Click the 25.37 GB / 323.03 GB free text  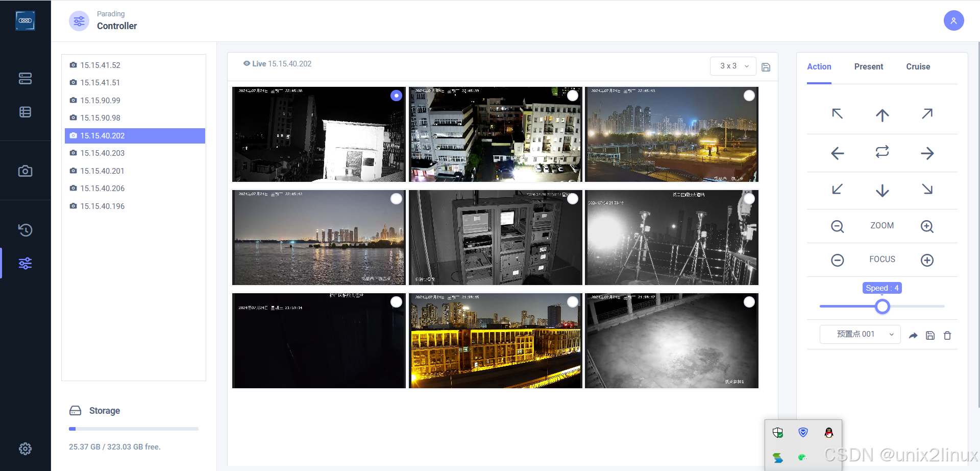pos(115,446)
